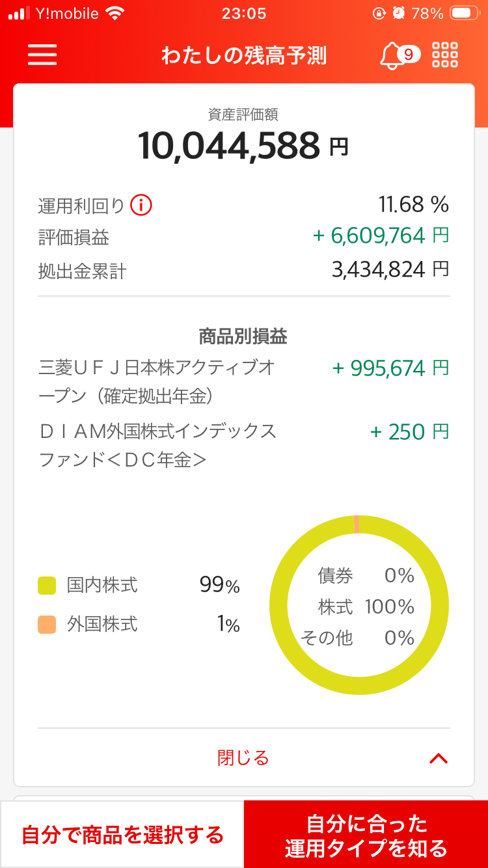The height and width of the screenshot is (868, 488).
Task: Tap the info icon beside 運用利回り
Action: tap(141, 206)
